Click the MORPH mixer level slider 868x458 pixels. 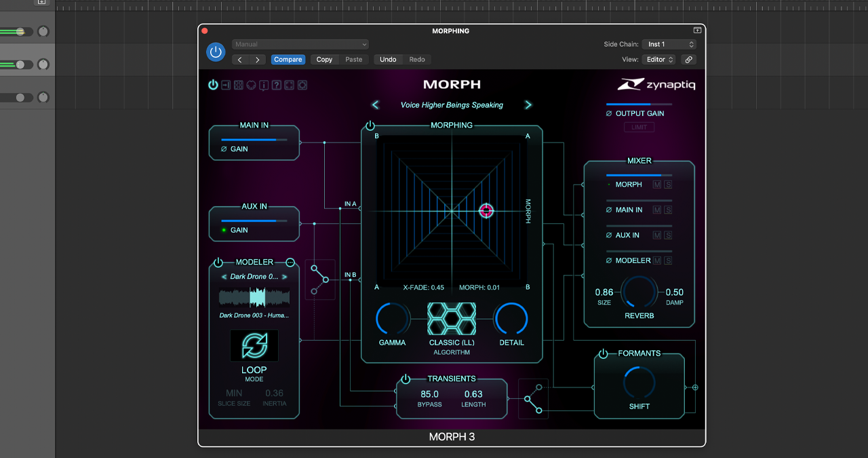click(x=639, y=175)
